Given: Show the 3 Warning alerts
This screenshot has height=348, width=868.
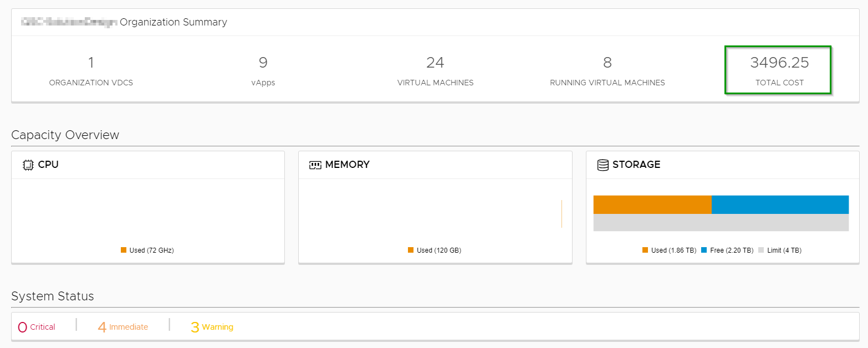Looking at the screenshot, I should click(212, 327).
